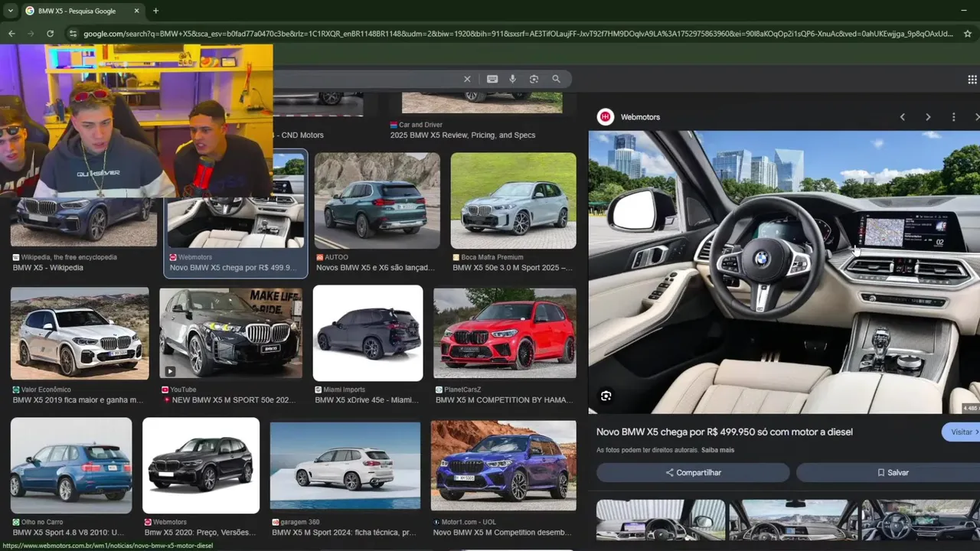Open BMW X5 xDrive 45e - Miami link
Viewport: 980px width, 551px height.
click(368, 400)
